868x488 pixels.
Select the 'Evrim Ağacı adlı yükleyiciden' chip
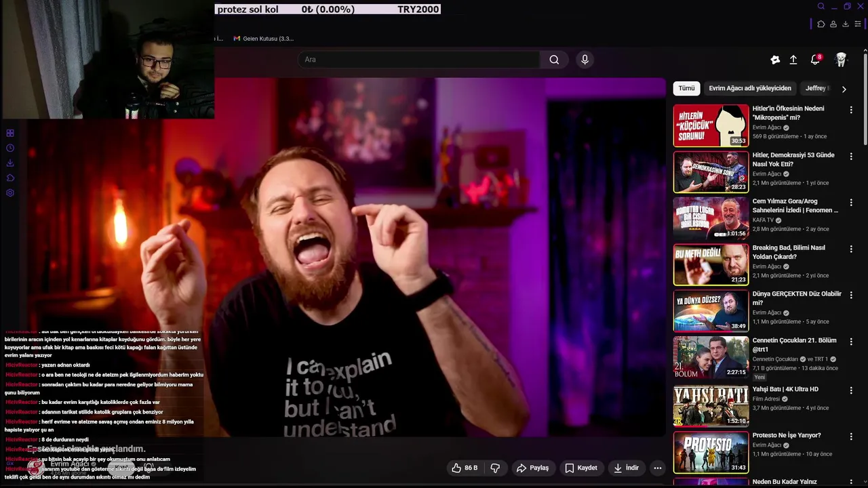coord(750,88)
